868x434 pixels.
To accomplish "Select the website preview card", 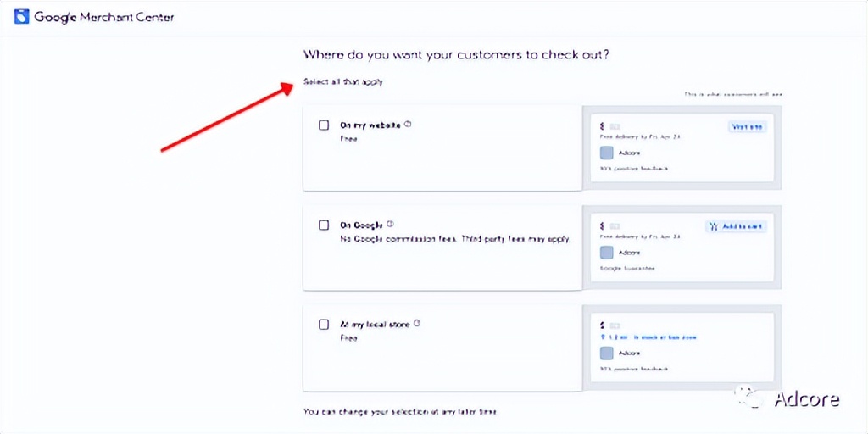I will tap(682, 148).
